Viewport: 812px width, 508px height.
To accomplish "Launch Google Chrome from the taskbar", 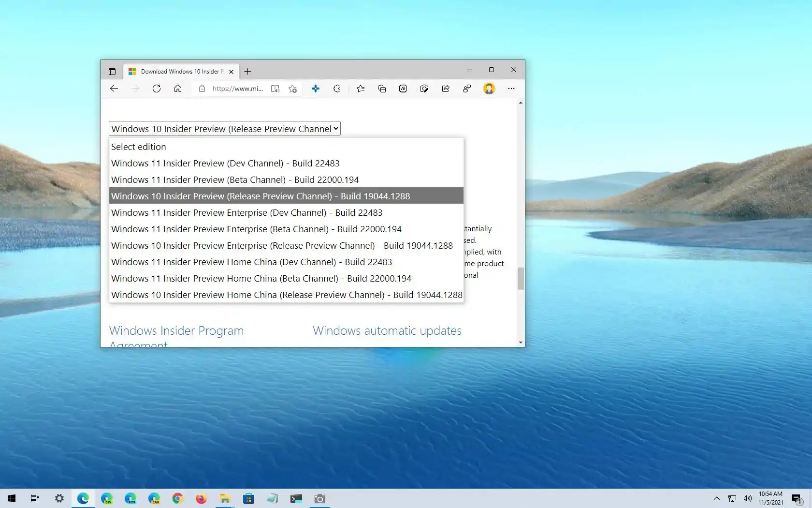I will (x=178, y=498).
